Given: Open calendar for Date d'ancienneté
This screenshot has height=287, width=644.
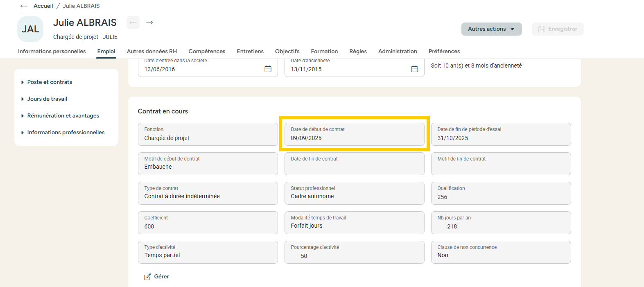Looking at the screenshot, I should click(415, 69).
